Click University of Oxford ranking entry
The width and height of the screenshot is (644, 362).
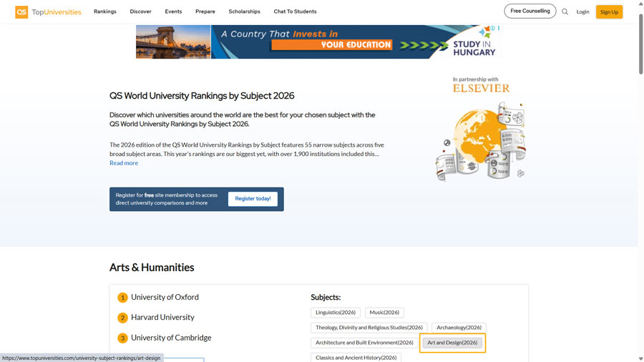tap(165, 298)
